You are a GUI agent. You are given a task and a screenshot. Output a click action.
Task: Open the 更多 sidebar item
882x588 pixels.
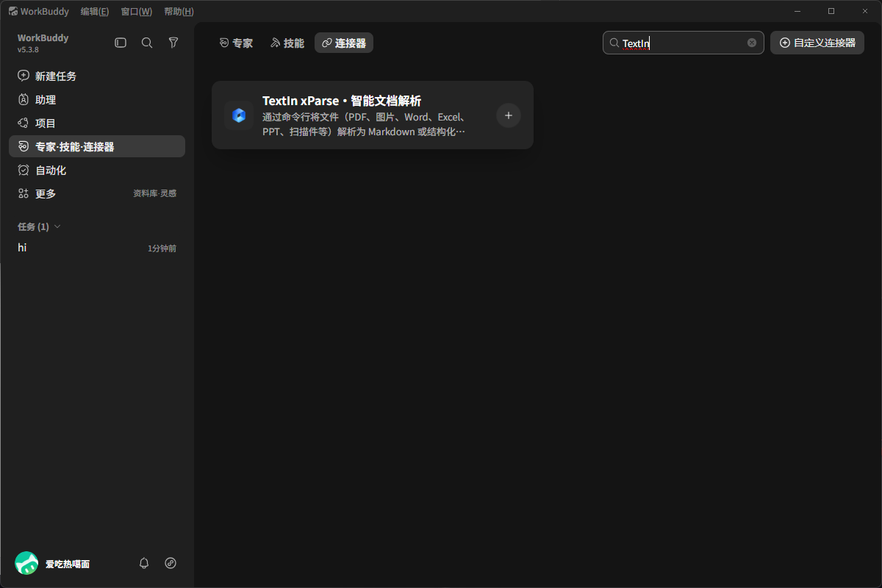[97, 193]
